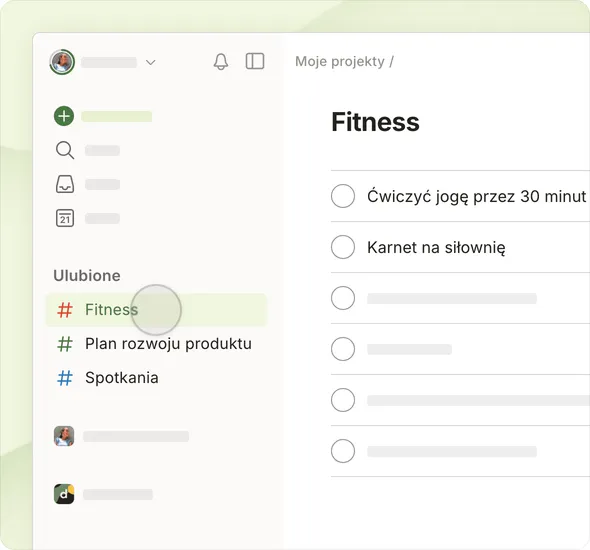Tick the third task's circle checkbox

(343, 298)
